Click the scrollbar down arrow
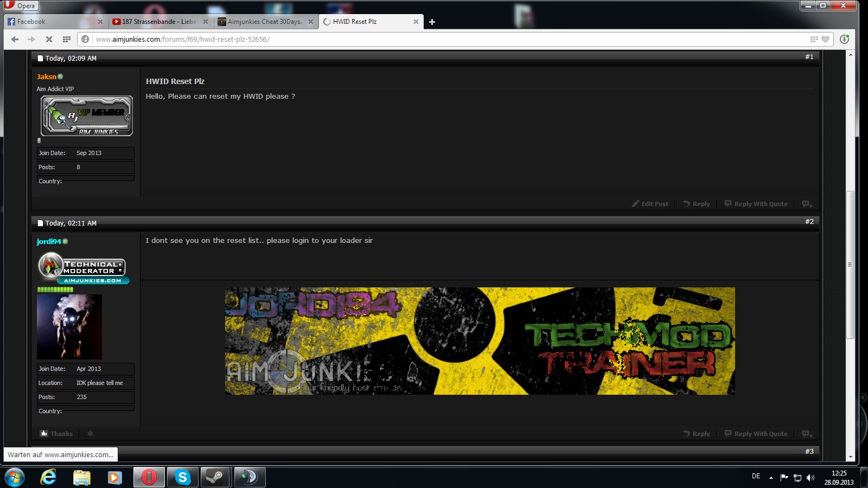The width and height of the screenshot is (868, 488). [x=850, y=457]
